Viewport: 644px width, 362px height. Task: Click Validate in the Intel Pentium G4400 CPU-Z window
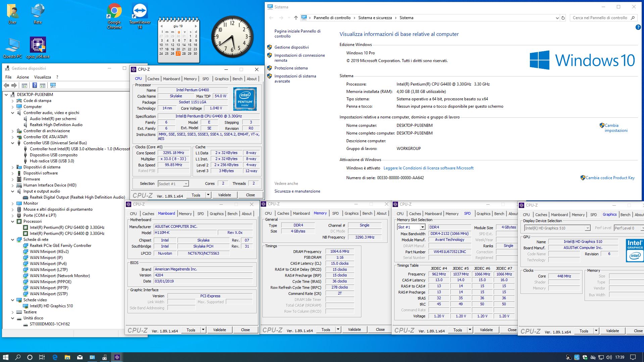point(225,195)
